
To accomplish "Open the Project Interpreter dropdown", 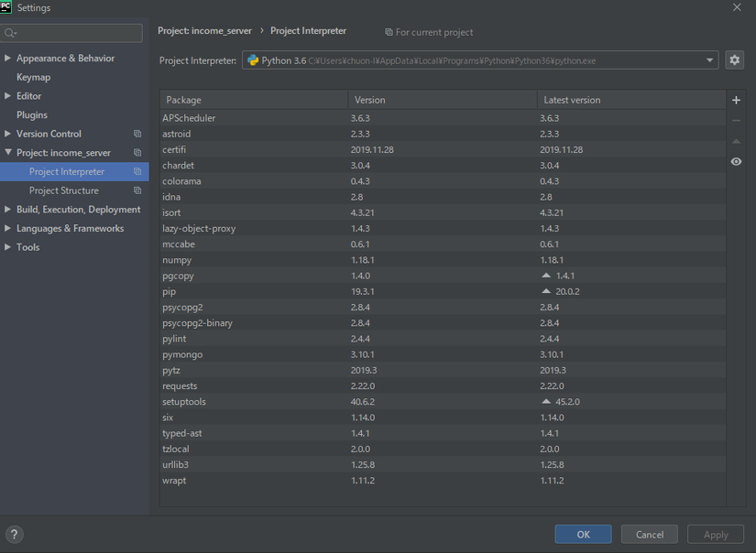I will click(709, 60).
